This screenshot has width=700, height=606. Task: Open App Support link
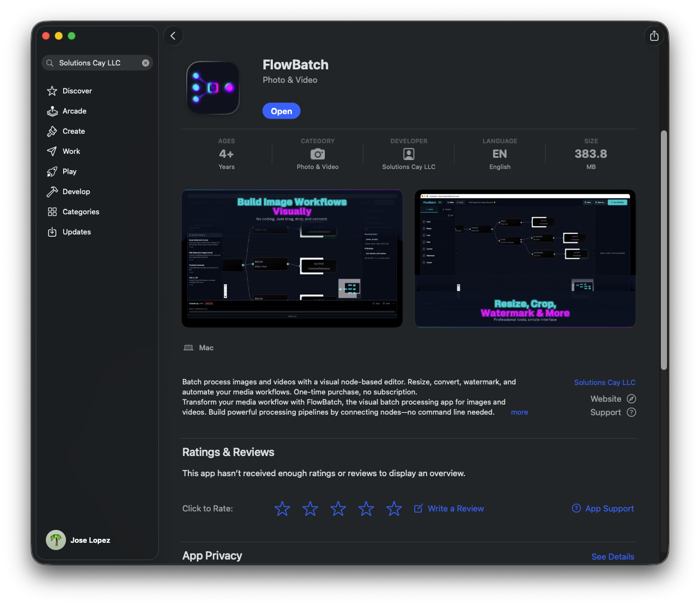(x=609, y=509)
